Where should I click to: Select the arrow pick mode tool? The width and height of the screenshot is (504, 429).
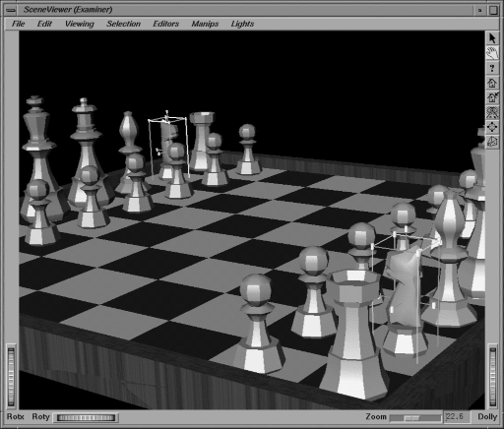(x=492, y=38)
